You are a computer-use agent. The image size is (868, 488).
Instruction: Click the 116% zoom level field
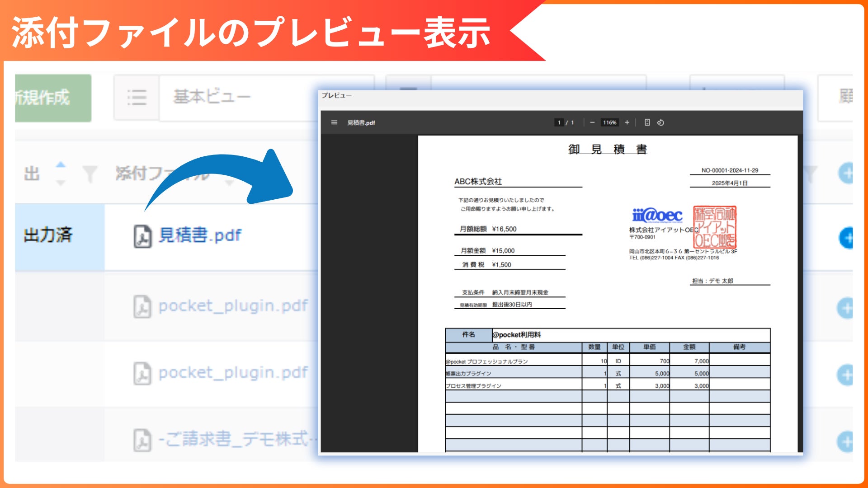click(x=609, y=122)
